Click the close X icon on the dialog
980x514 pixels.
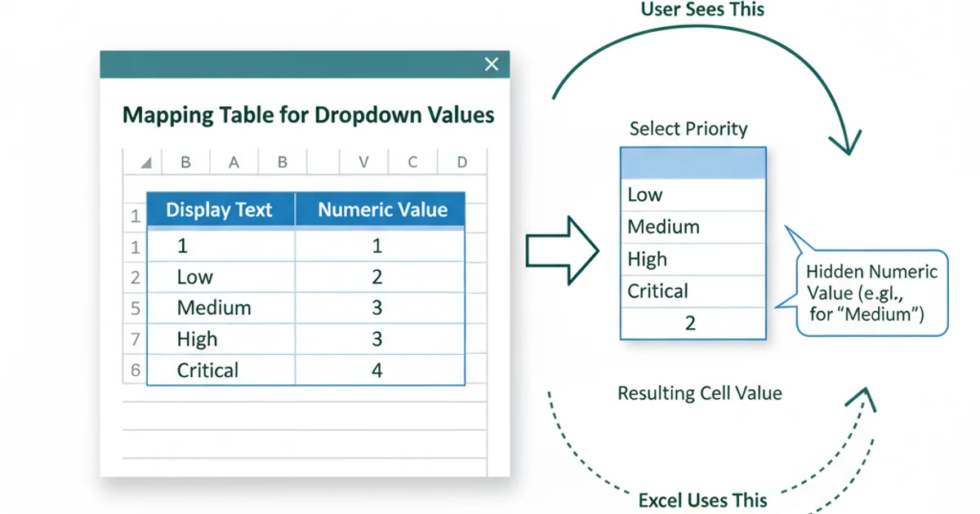click(491, 64)
